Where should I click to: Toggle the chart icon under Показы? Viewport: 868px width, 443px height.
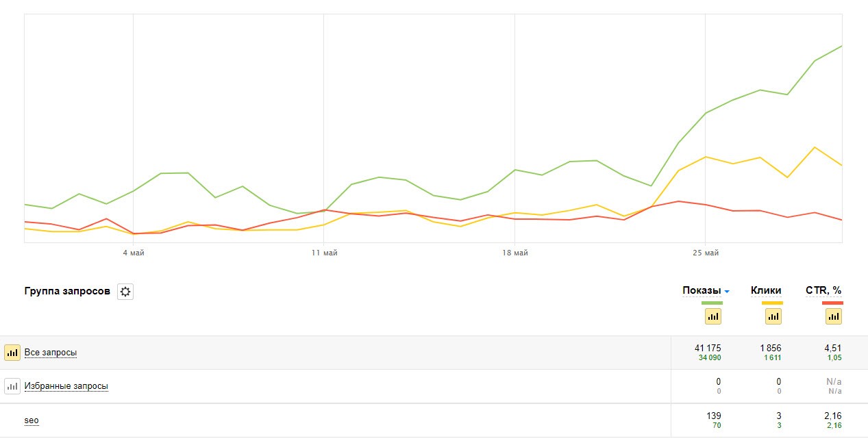point(713,316)
